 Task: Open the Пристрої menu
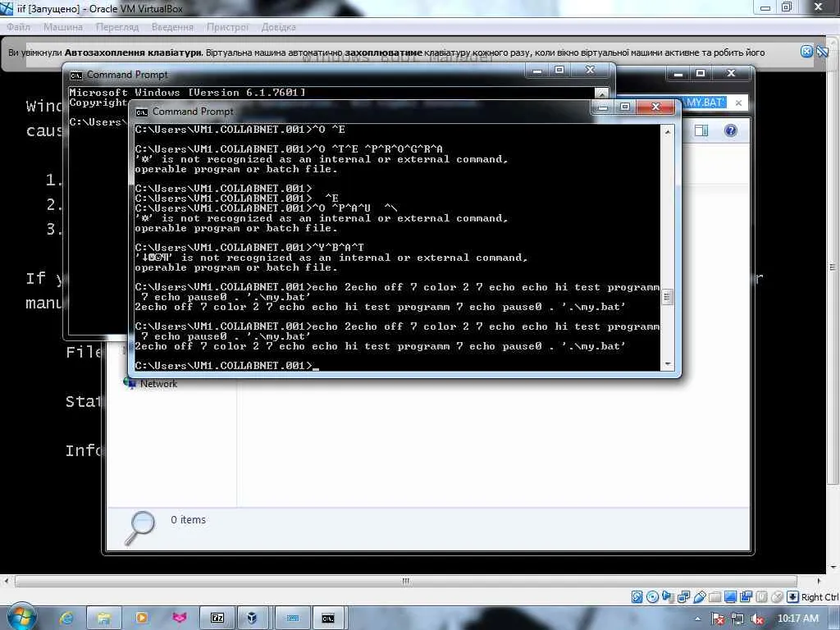pos(228,27)
